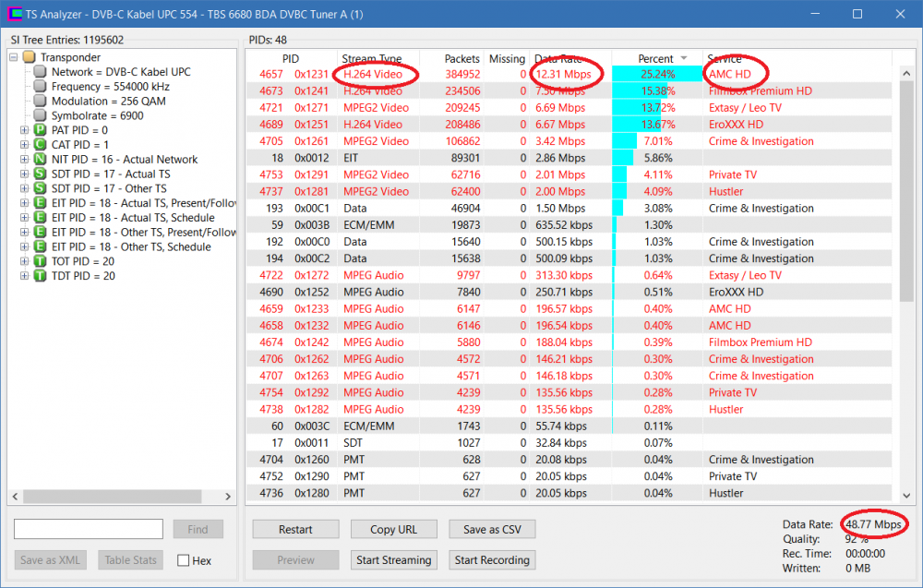The width and height of the screenshot is (923, 588).
Task: Click the Table Stats button
Action: (131, 559)
